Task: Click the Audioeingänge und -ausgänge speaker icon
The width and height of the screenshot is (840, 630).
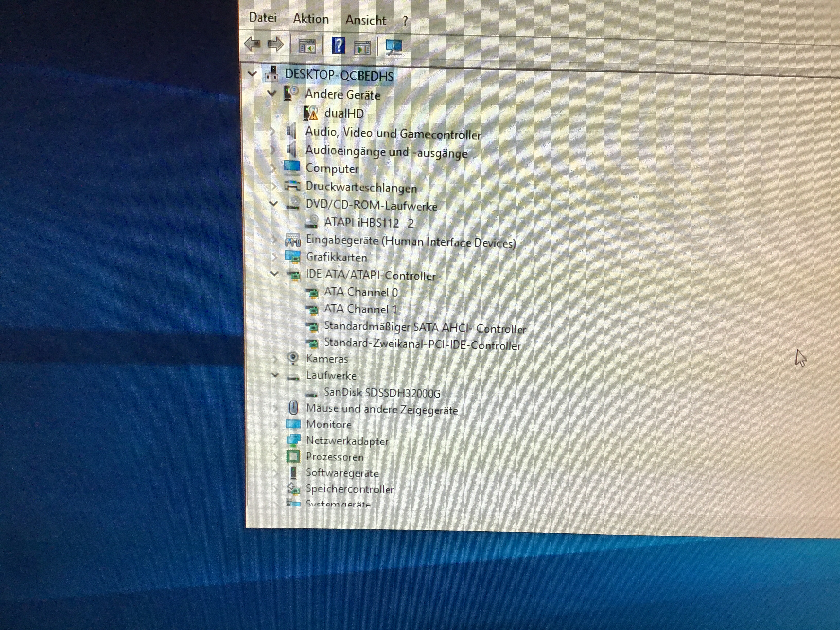Action: click(x=292, y=150)
